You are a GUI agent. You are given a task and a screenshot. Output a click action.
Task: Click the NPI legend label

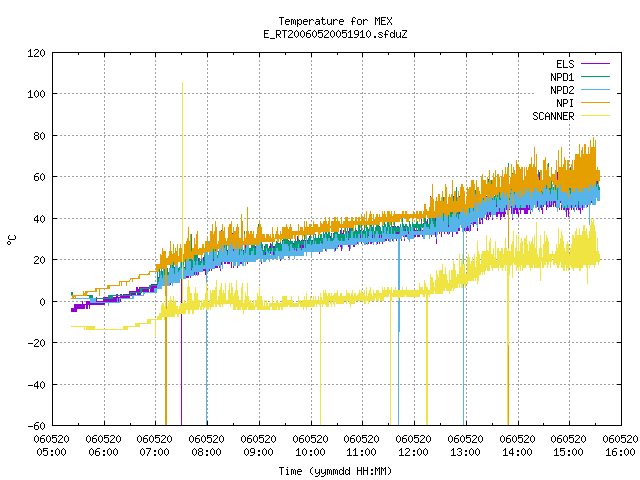pos(565,103)
